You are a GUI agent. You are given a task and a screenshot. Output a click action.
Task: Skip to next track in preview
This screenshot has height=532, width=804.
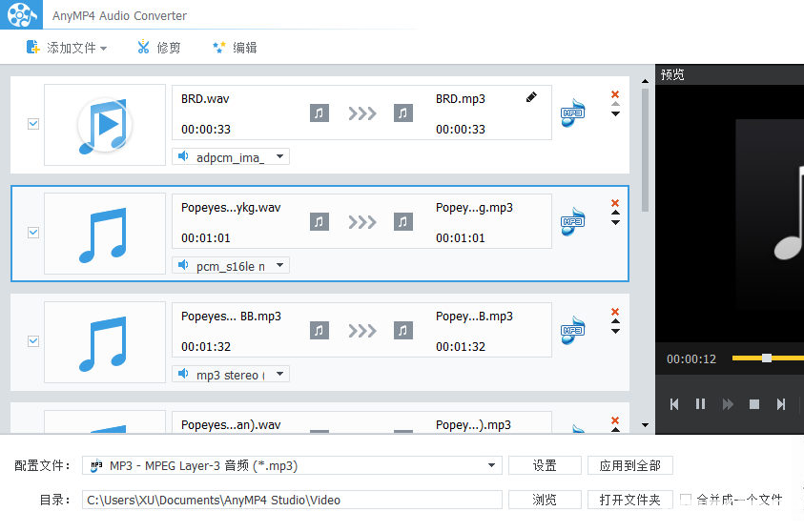(x=781, y=404)
